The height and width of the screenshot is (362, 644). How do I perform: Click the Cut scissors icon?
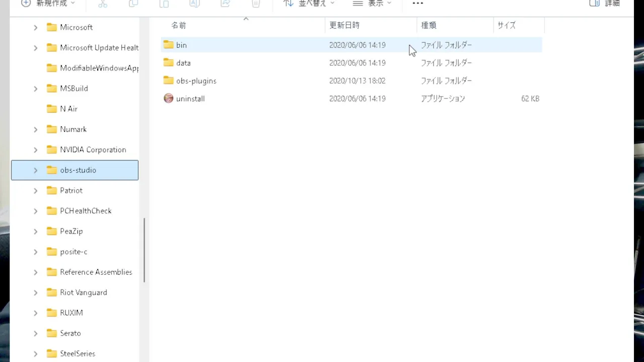coord(103,3)
